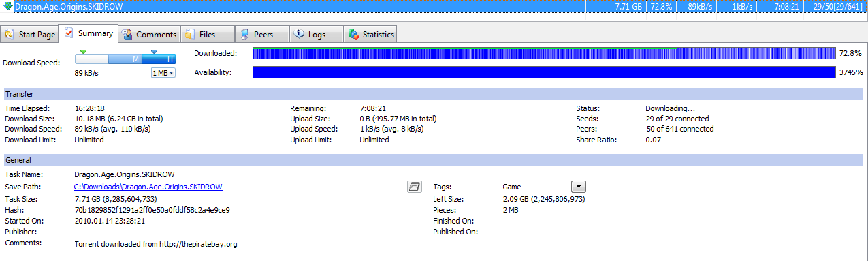Click the green download arrow icon of Dragon.Age.Origins.SKIDROW
868x261 pixels.
pos(8,7)
